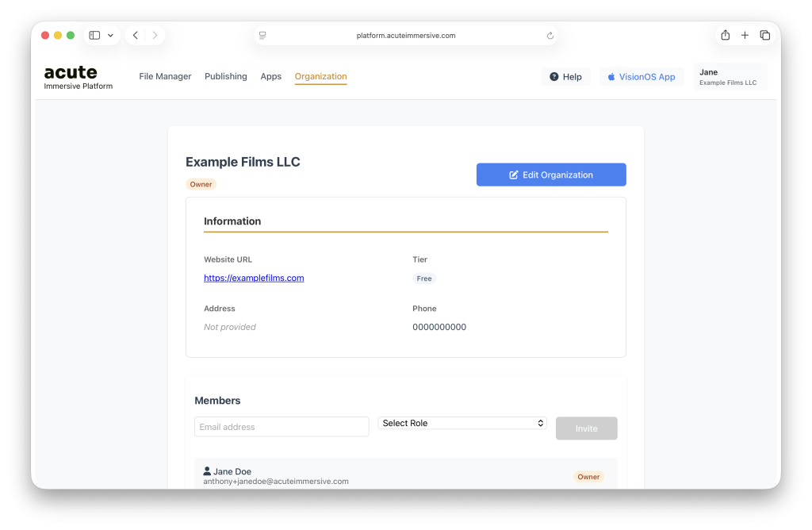Click the VisionOS App button
This screenshot has height=530, width=812.
(x=641, y=77)
